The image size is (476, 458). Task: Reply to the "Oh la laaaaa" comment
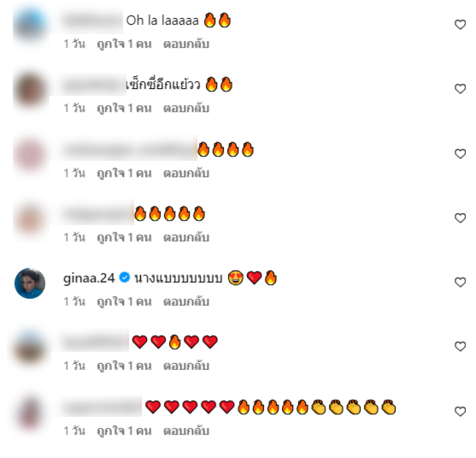click(186, 45)
